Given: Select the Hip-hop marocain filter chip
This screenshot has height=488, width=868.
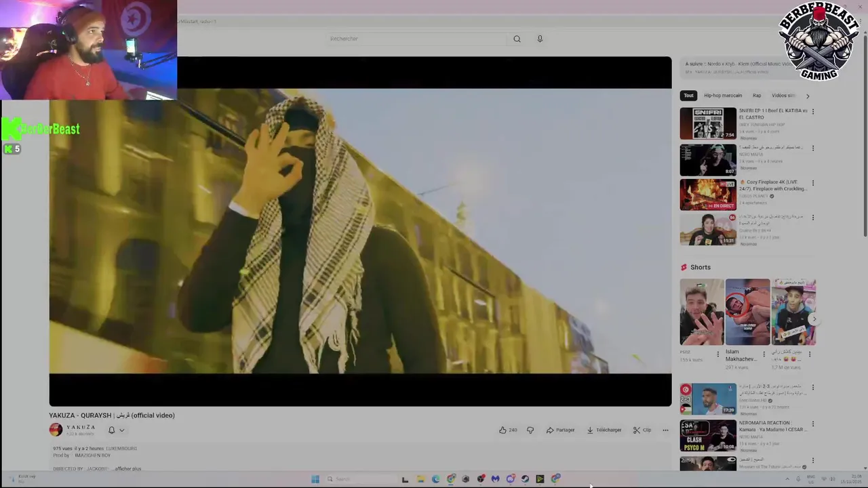Looking at the screenshot, I should [x=723, y=96].
